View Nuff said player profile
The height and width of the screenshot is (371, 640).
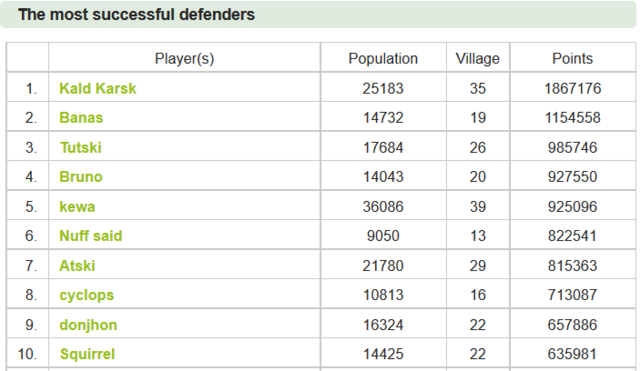coord(91,235)
